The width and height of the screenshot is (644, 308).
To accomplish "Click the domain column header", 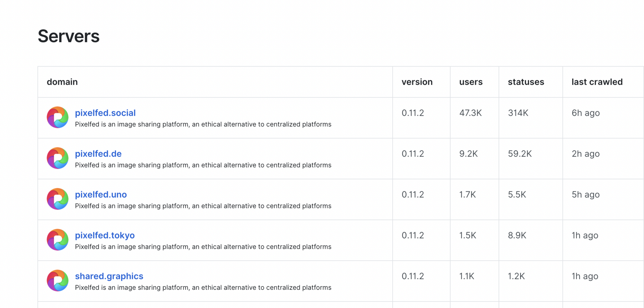I will coord(62,82).
